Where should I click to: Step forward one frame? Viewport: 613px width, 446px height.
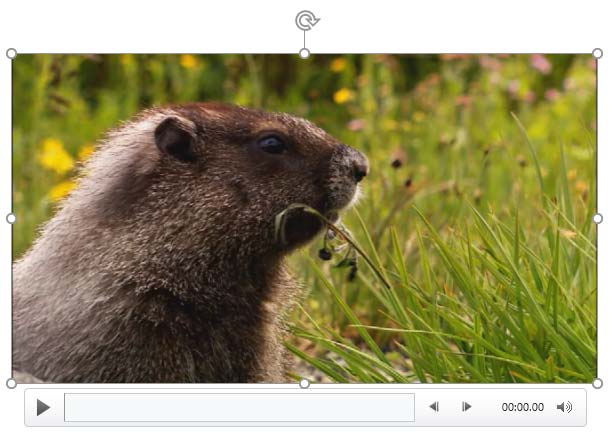point(466,407)
